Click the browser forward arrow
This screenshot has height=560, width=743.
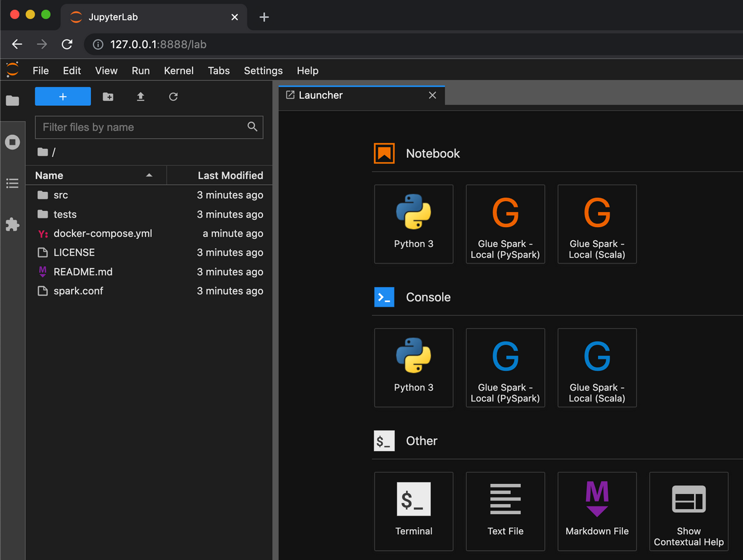pyautogui.click(x=41, y=44)
